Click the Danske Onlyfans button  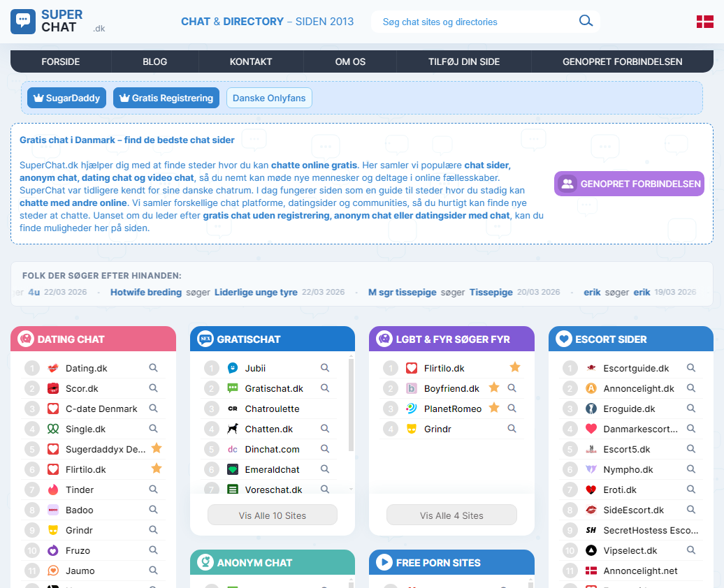click(269, 98)
